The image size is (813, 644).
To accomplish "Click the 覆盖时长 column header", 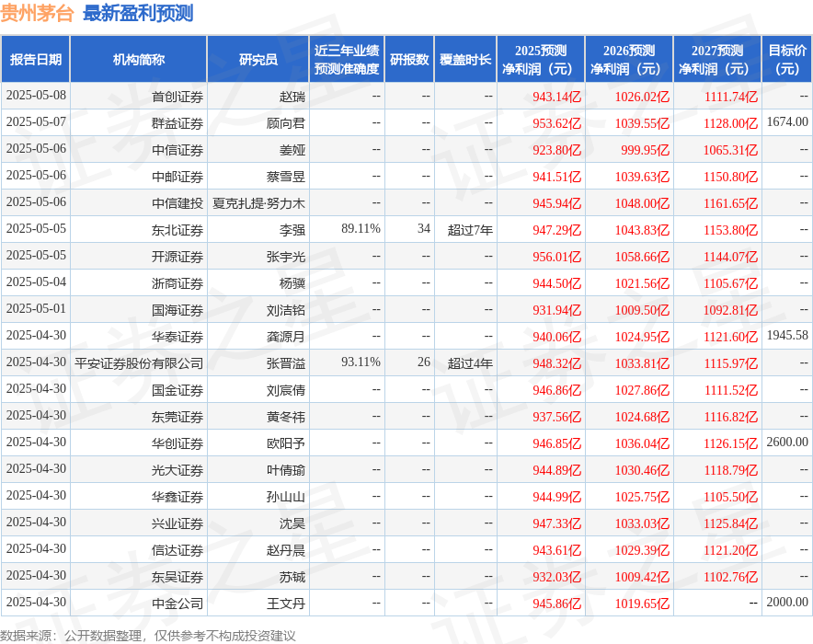I will 465,59.
